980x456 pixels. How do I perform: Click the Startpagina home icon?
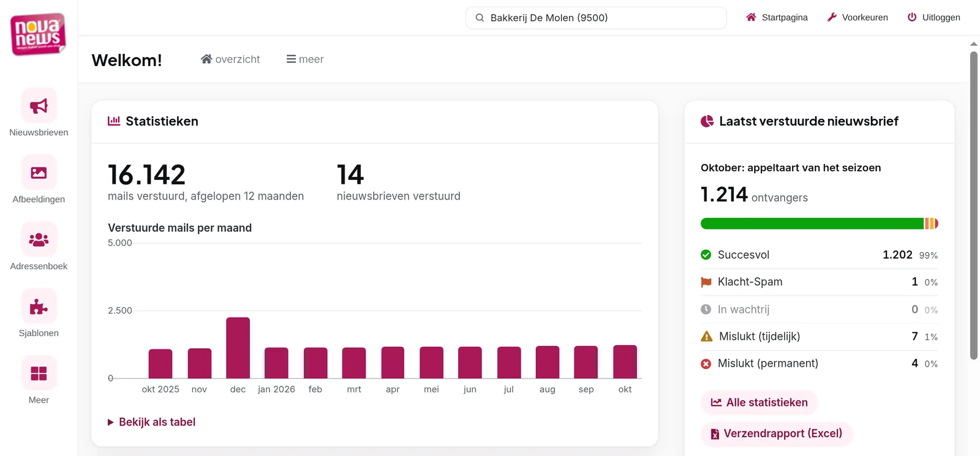[x=751, y=17]
